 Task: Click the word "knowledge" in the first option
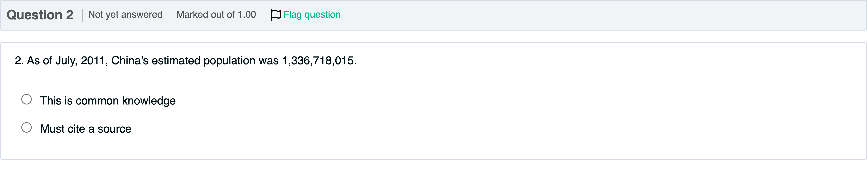149,101
